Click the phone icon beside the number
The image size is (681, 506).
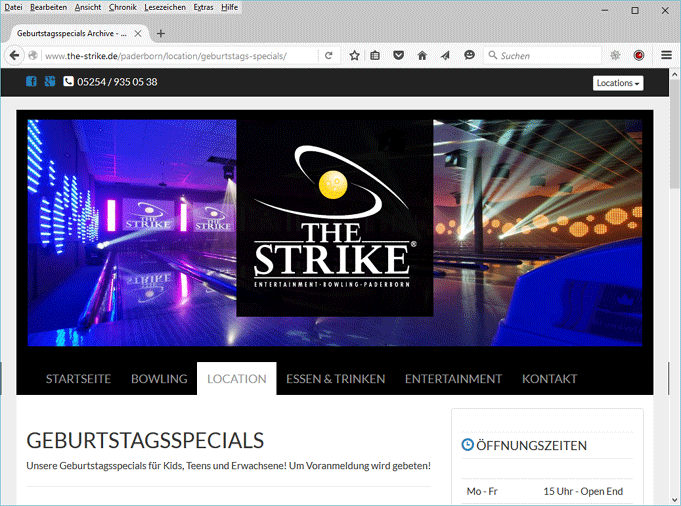68,81
